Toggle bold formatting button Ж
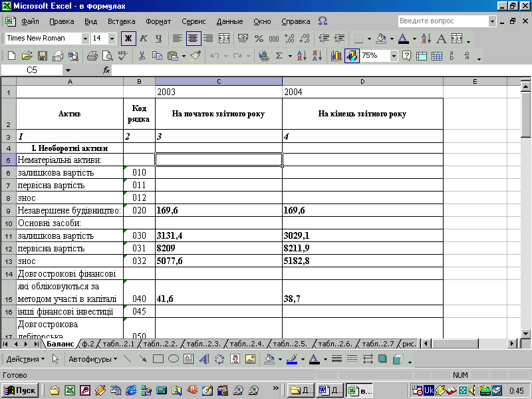Viewport: 532px width, 399px height. tap(128, 39)
